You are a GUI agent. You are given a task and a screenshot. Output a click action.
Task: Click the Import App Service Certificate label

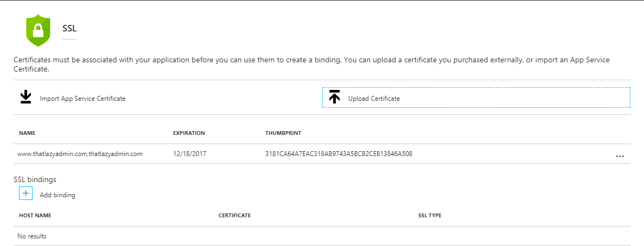point(82,99)
